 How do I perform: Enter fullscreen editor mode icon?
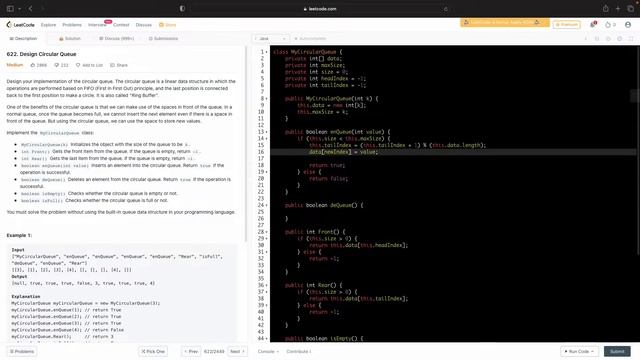point(631,38)
